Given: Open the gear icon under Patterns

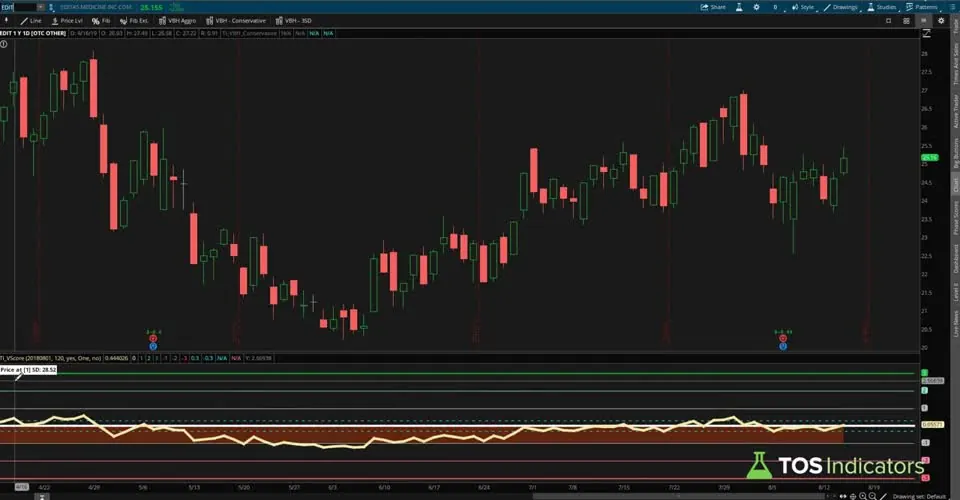Looking at the screenshot, I should 941,21.
